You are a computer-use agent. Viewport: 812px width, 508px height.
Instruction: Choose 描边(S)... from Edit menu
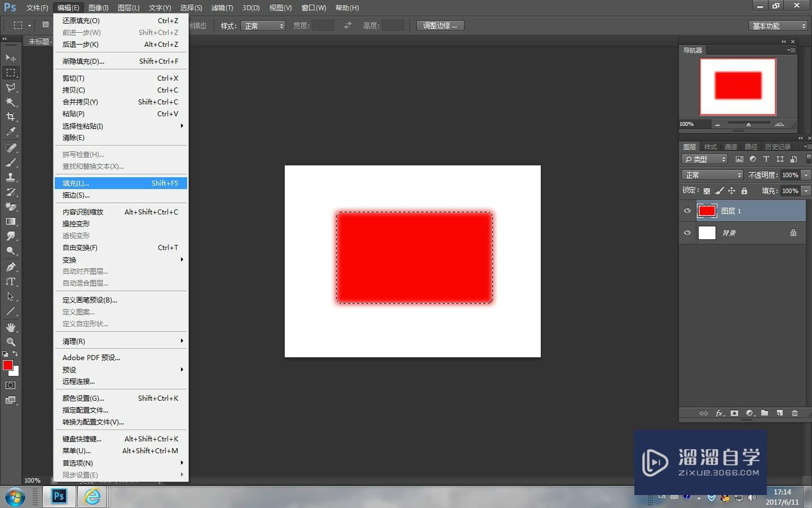(121, 195)
